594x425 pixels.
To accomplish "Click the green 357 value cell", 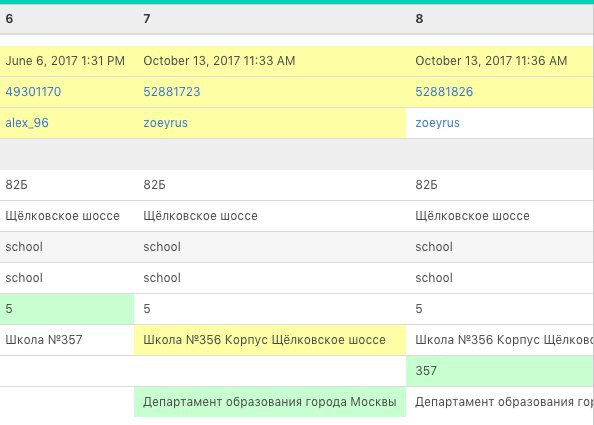I will [500, 371].
